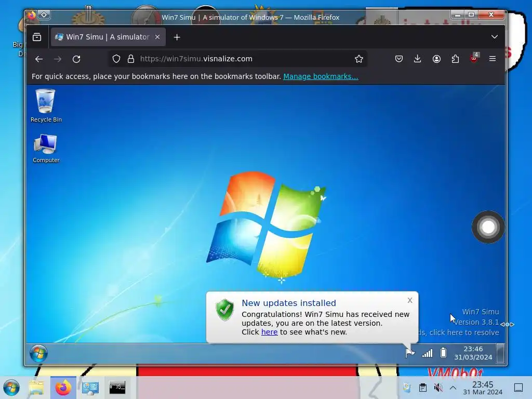Open Computer icon on simulated desktop
This screenshot has height=399, width=532.
tap(46, 149)
